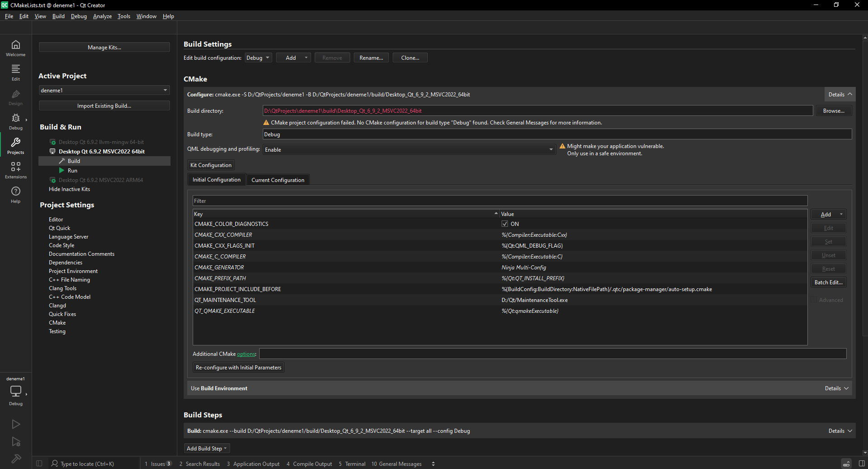This screenshot has height=469, width=868.
Task: Click Import Existing Build button
Action: coord(104,106)
